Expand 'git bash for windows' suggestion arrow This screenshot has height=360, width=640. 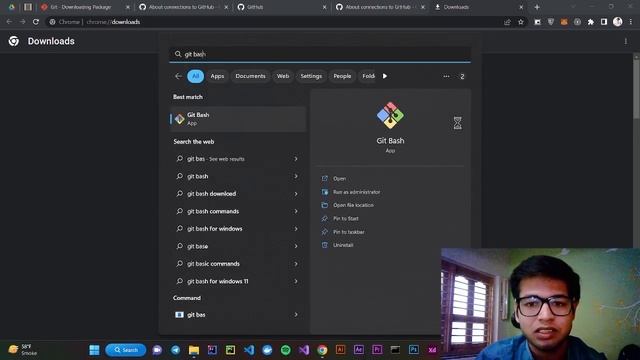296,229
